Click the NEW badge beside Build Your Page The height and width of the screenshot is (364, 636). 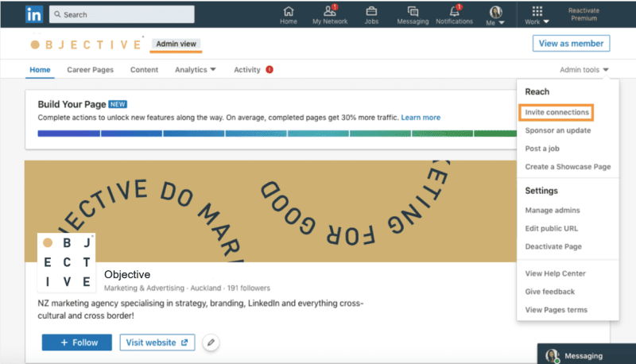pos(118,104)
